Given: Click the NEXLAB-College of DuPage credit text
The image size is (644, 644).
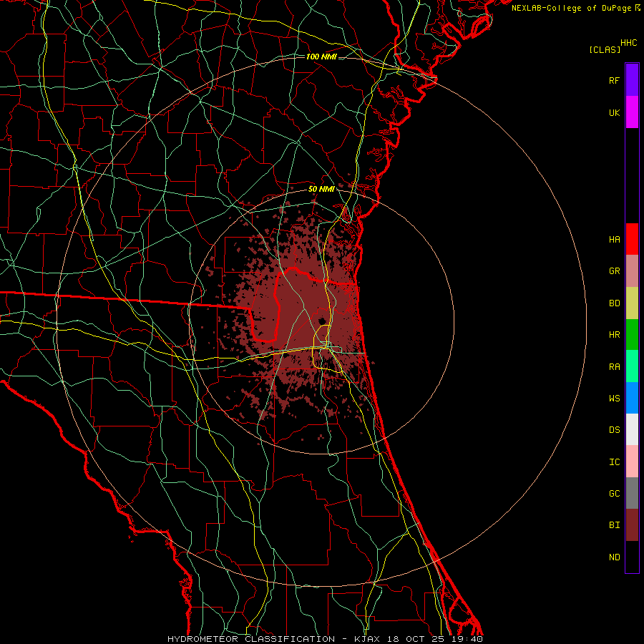Looking at the screenshot, I should coord(572,8).
